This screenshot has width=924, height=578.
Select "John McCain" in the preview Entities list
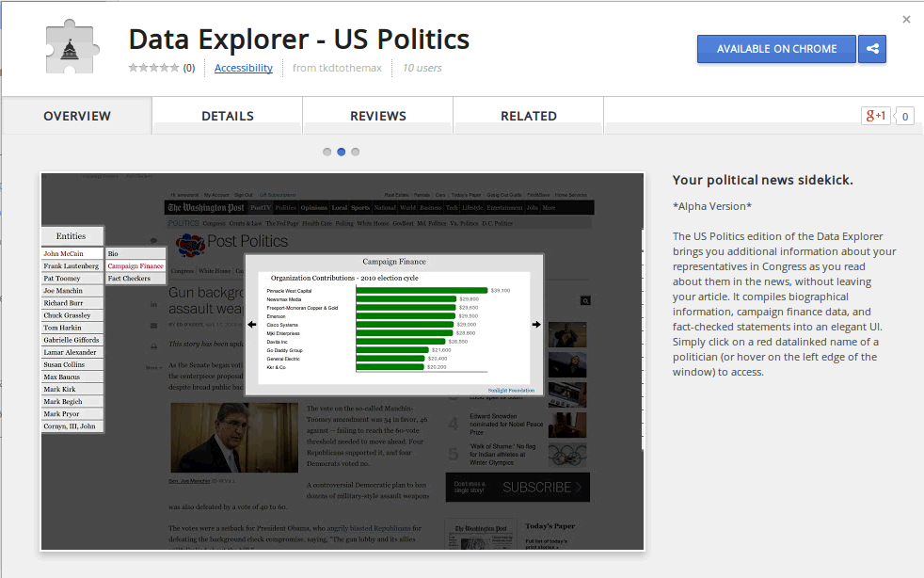point(72,253)
